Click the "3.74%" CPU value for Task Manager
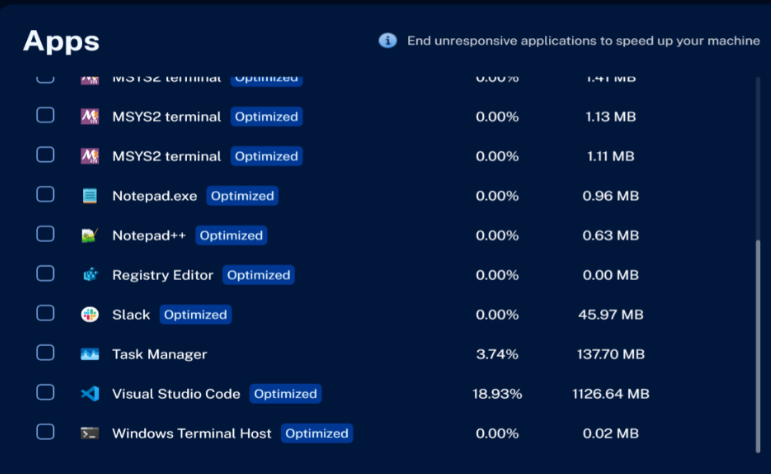The height and width of the screenshot is (474, 771). [497, 354]
